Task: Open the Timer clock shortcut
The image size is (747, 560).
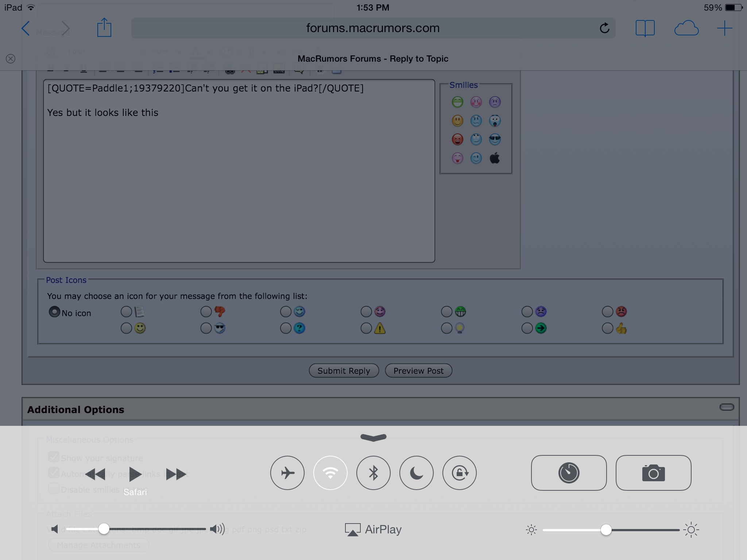Action: tap(569, 473)
